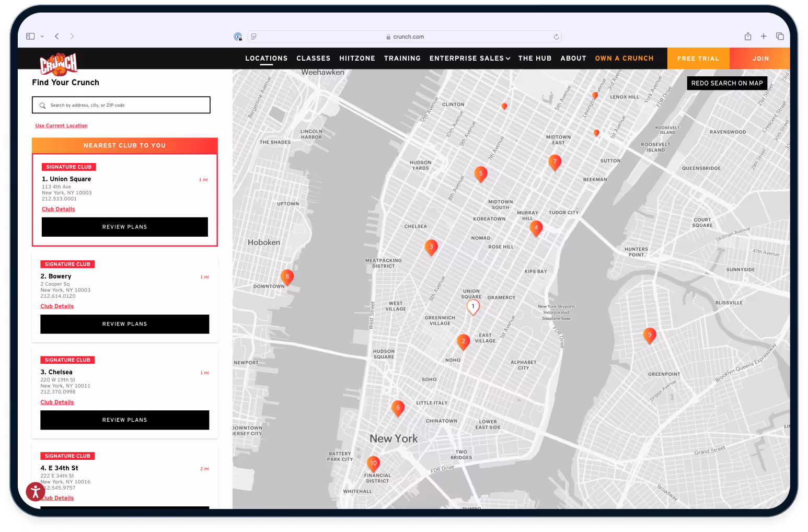Click the Crunch logo
This screenshot has width=808, height=532.
[x=58, y=63]
